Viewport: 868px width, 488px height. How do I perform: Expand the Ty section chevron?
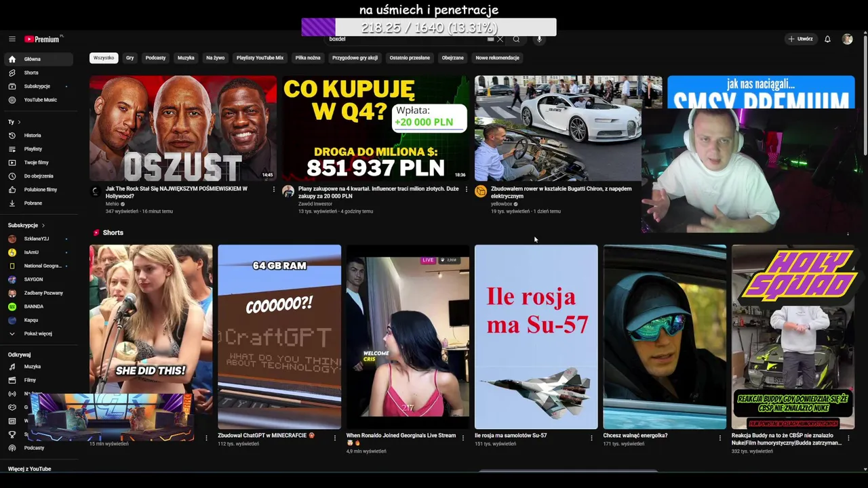click(19, 122)
